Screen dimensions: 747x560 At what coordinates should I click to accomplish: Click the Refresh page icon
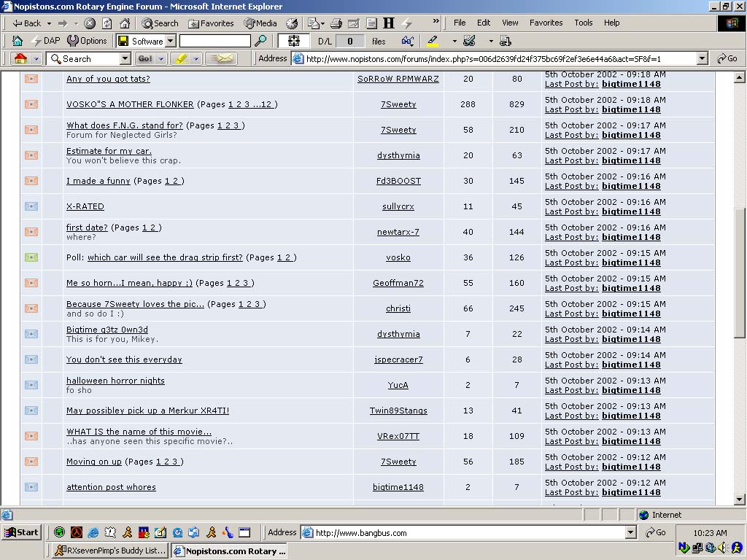pyautogui.click(x=107, y=23)
